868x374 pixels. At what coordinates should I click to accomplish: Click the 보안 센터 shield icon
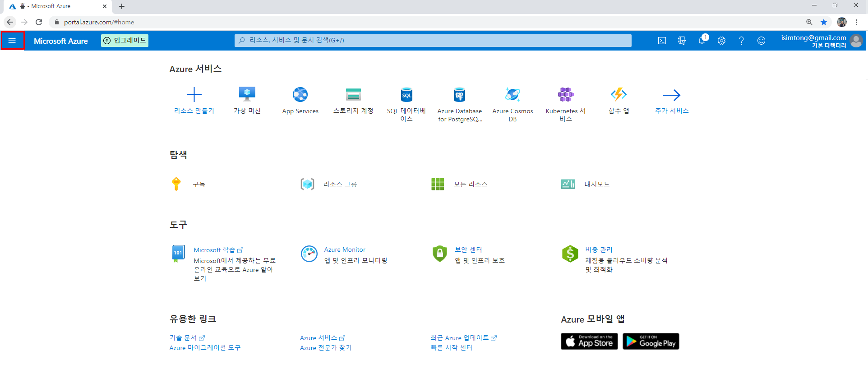(x=439, y=254)
